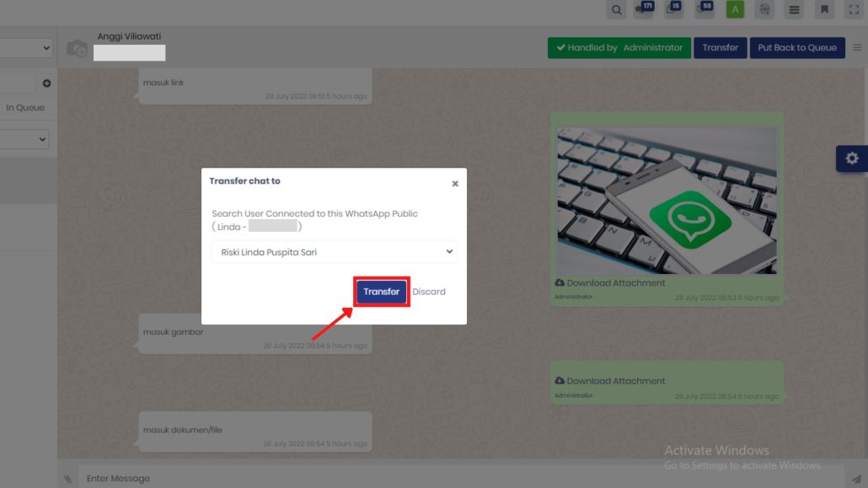868x488 pixels.
Task: Toggle fullscreen mode icon
Action: point(855,9)
